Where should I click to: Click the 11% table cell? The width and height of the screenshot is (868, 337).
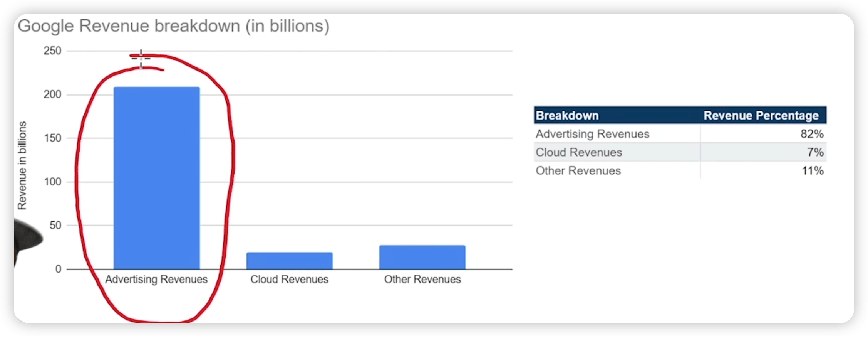pyautogui.click(x=764, y=170)
